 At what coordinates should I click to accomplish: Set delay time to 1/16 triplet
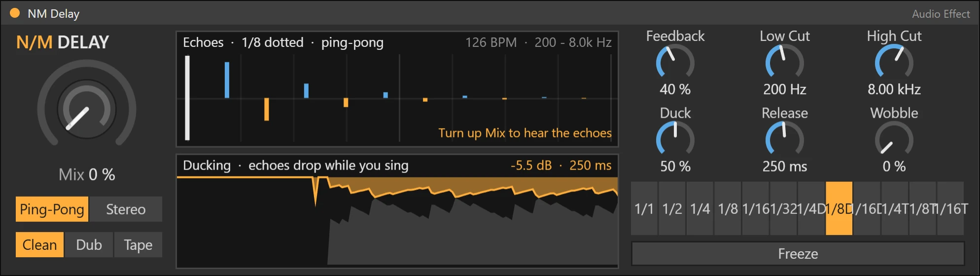950,208
